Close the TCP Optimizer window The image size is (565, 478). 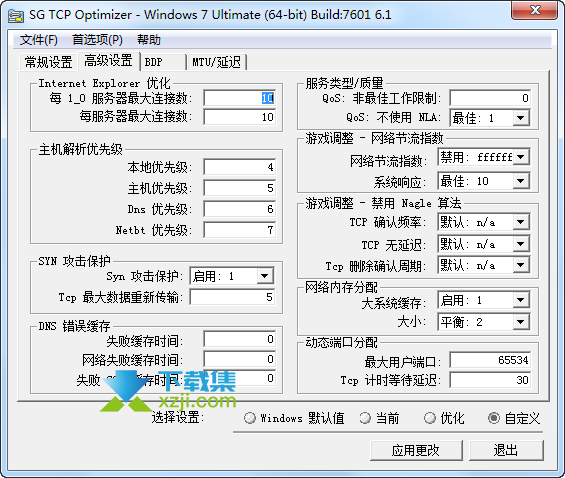click(x=534, y=10)
